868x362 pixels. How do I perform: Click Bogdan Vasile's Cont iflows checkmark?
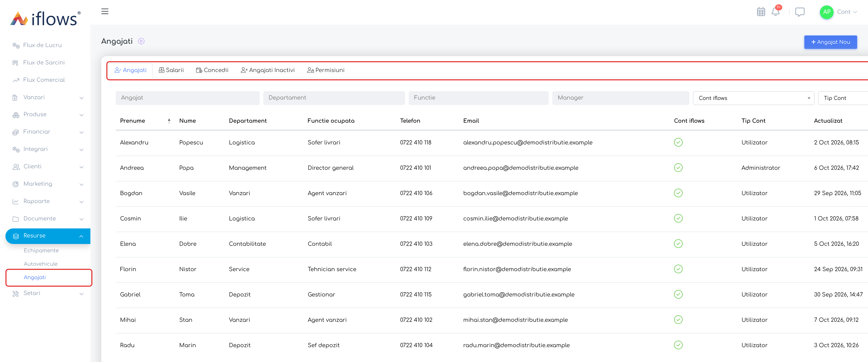(x=678, y=193)
